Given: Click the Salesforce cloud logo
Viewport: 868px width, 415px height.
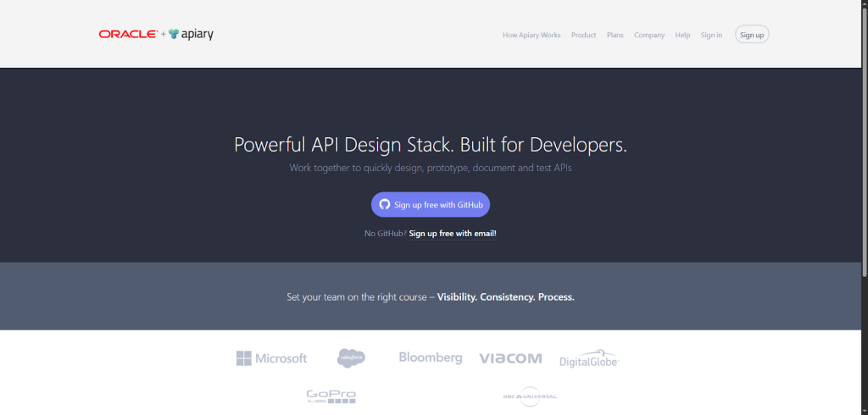Looking at the screenshot, I should 351,358.
